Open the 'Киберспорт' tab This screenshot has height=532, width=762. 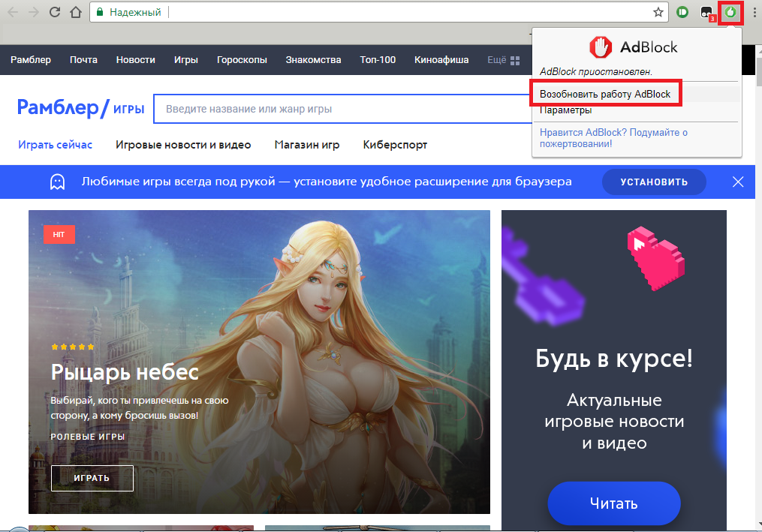pyautogui.click(x=395, y=145)
